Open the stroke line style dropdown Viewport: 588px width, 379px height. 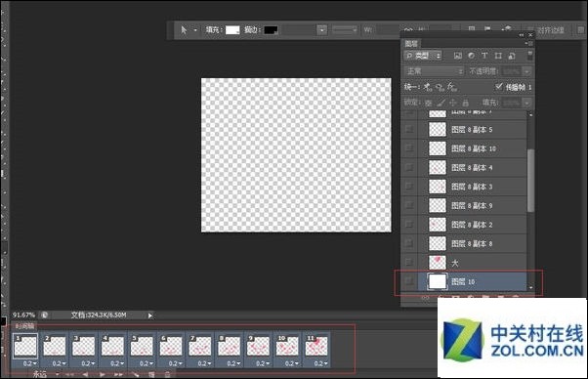pyautogui.click(x=345, y=30)
